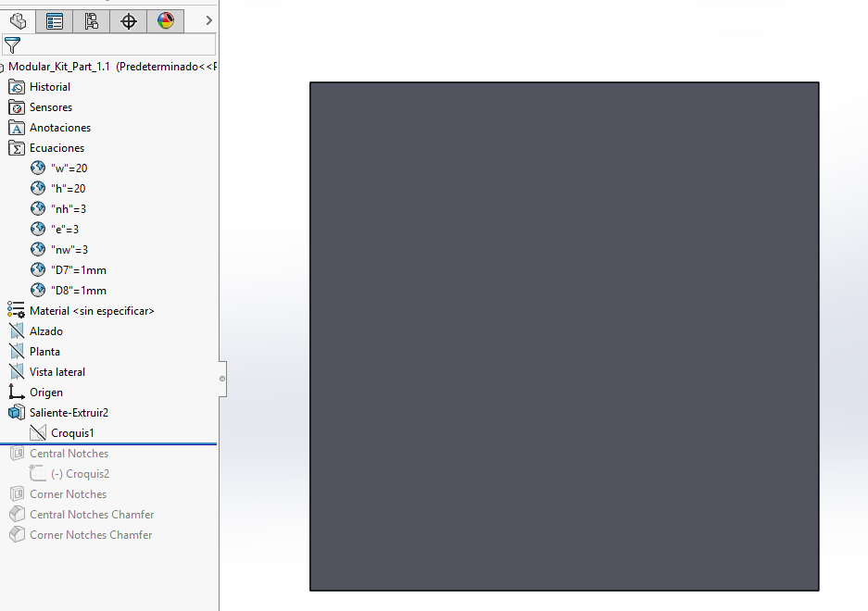Switch to the ConfigurationManager tab

(92, 21)
